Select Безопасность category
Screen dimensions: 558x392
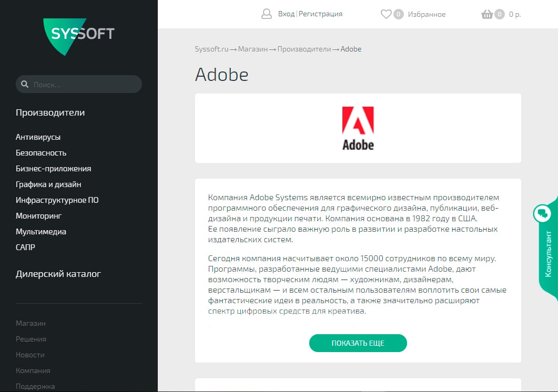coord(41,152)
